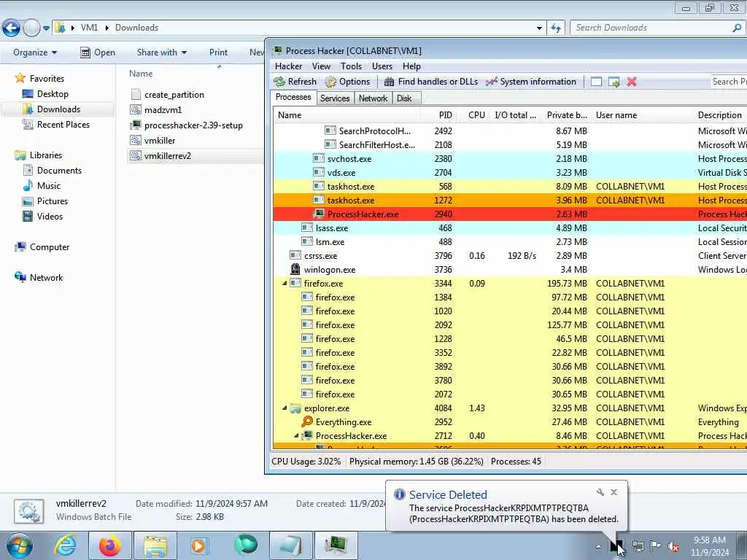Open Options in the Process Hacker toolbar
Image resolution: width=747 pixels, height=560 pixels.
click(x=348, y=82)
